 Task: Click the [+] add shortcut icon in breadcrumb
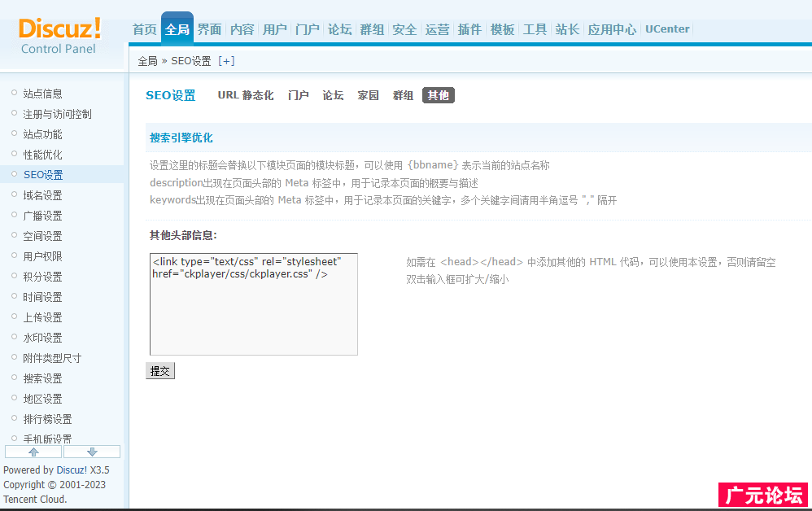pyautogui.click(x=226, y=61)
